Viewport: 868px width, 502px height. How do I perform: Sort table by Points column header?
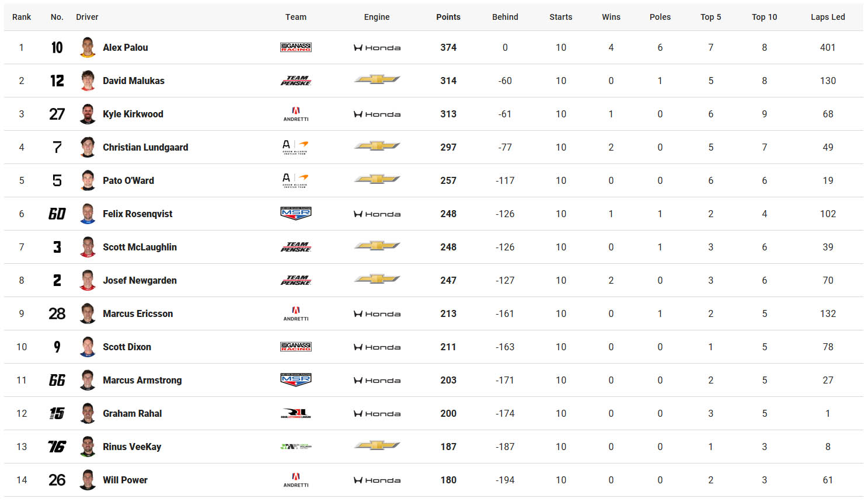click(x=448, y=17)
